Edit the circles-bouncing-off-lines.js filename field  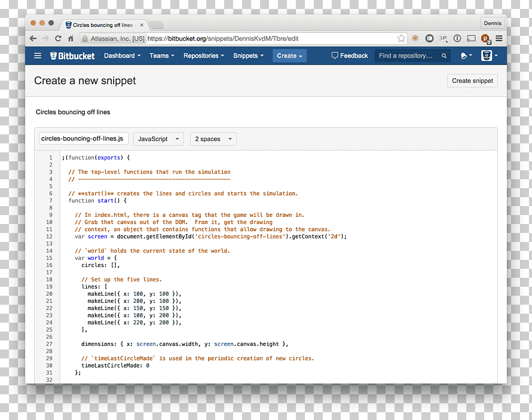(84, 139)
